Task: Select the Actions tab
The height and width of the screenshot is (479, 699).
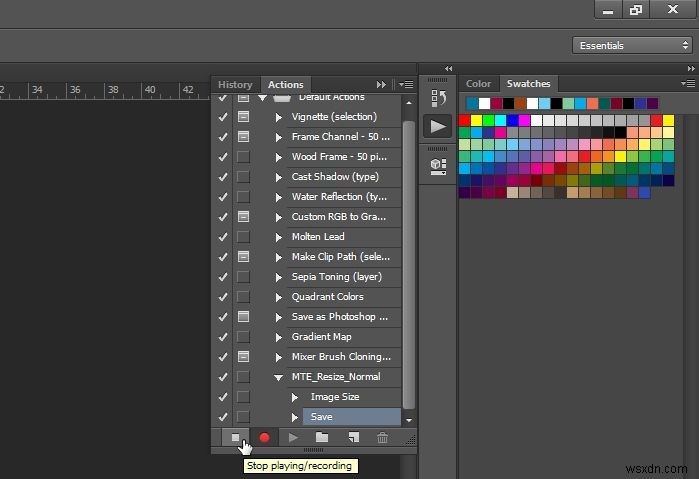Action: [x=286, y=84]
